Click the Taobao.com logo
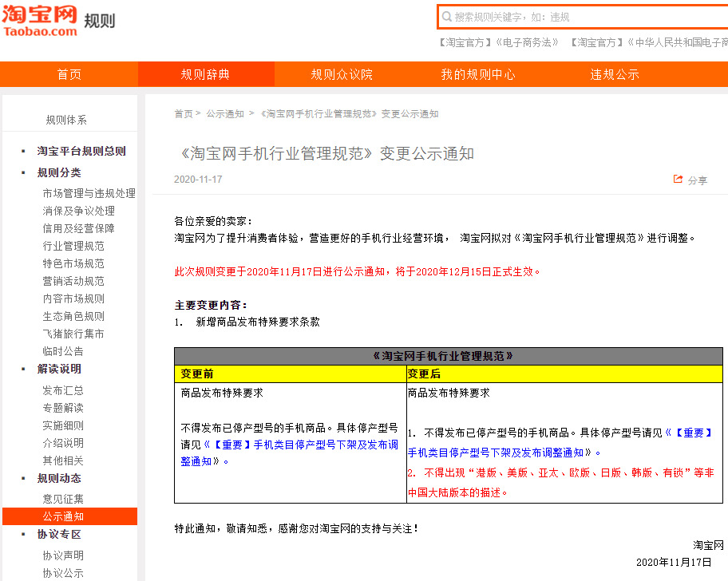 pos(39,22)
